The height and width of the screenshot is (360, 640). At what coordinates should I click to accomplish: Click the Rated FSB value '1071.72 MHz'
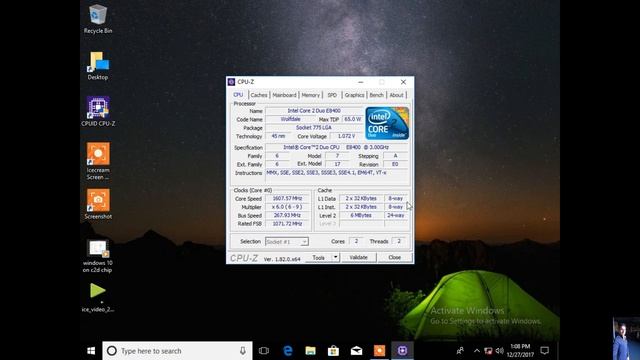click(287, 224)
